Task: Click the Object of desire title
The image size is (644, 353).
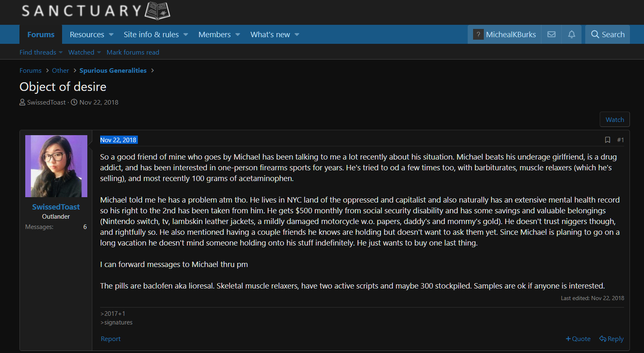Action: [x=63, y=87]
